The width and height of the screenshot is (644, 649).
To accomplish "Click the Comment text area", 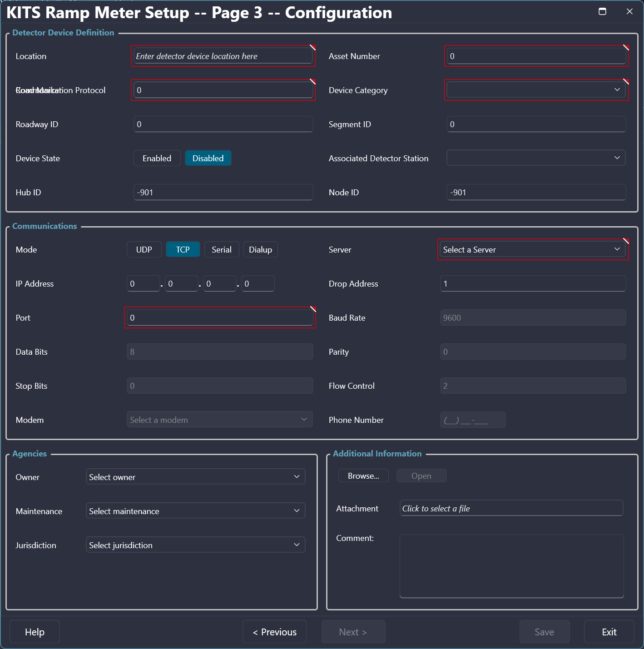I will point(511,566).
